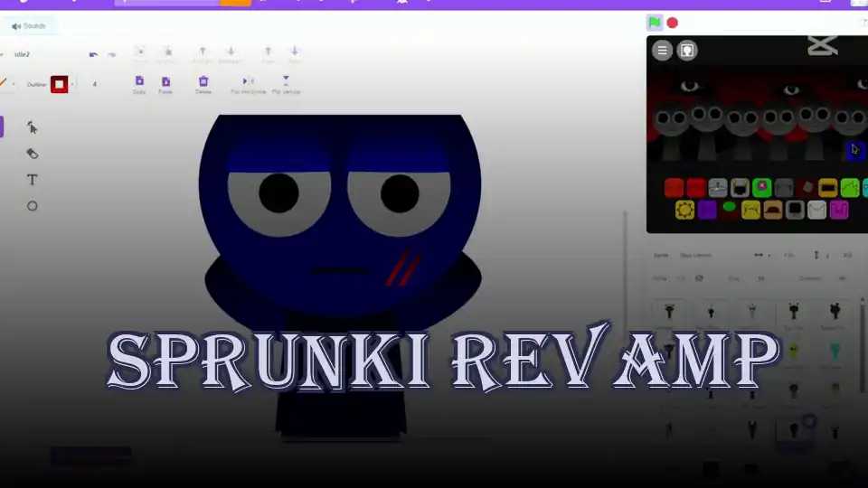Flip the costume vertically
Image resolution: width=868 pixels, height=488 pixels.
(286, 81)
